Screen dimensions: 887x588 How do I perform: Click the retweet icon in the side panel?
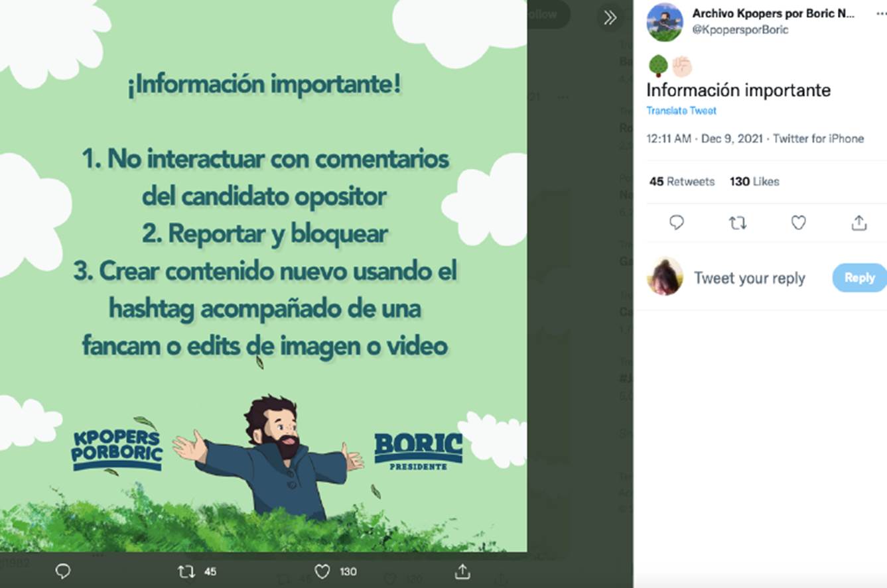click(737, 223)
